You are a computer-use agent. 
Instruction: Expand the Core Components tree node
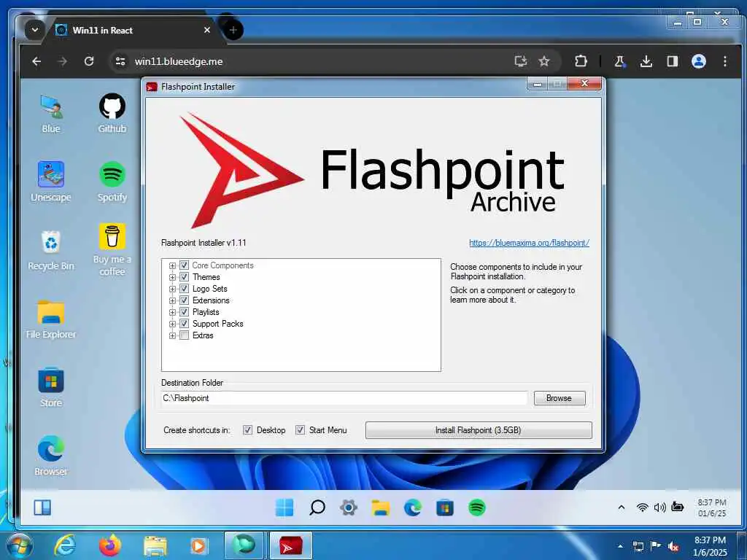[172, 265]
